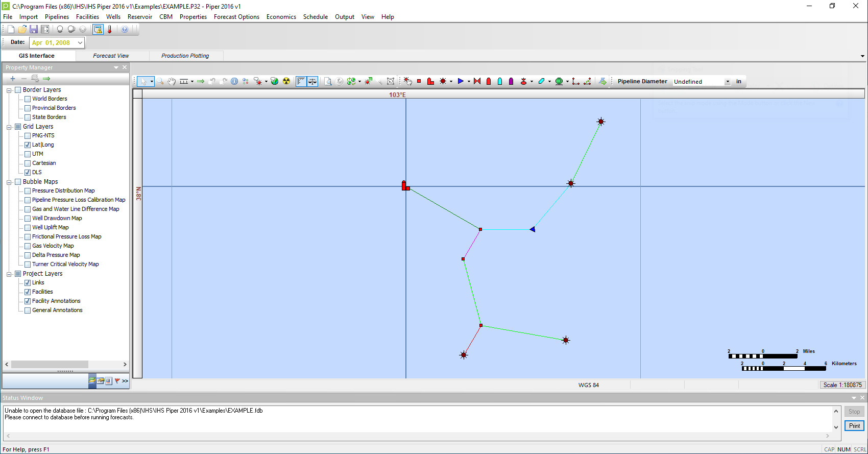Screen dimensions: 868x454
Task: Select the green circle tool
Action: [559, 81]
